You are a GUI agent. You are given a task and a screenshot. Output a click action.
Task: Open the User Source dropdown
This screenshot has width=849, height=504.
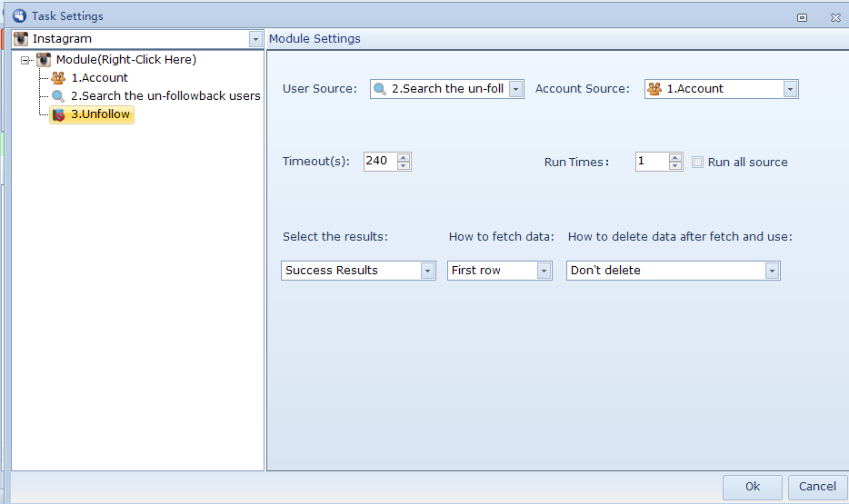(x=515, y=89)
